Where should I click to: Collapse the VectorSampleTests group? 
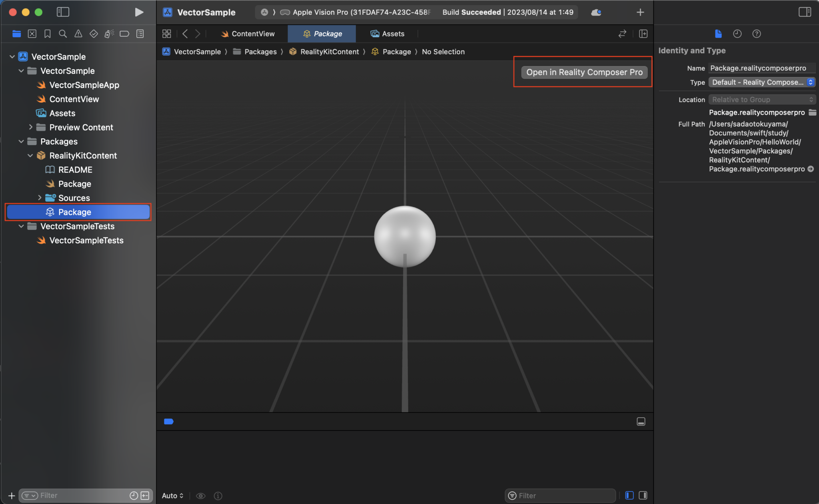click(21, 226)
